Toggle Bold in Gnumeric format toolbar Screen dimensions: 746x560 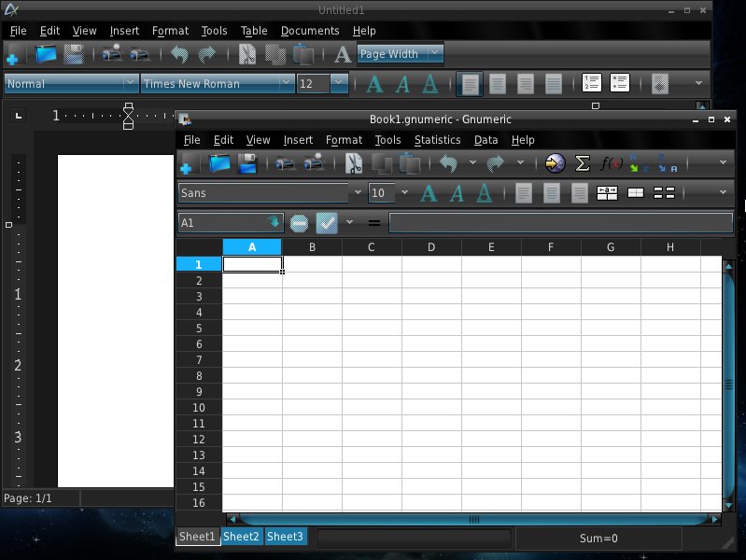click(429, 193)
